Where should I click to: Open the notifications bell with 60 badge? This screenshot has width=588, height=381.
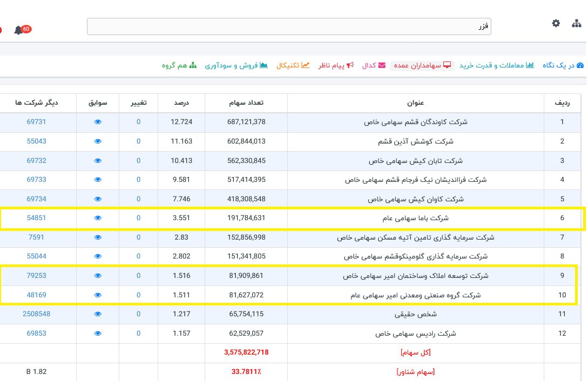(x=22, y=30)
